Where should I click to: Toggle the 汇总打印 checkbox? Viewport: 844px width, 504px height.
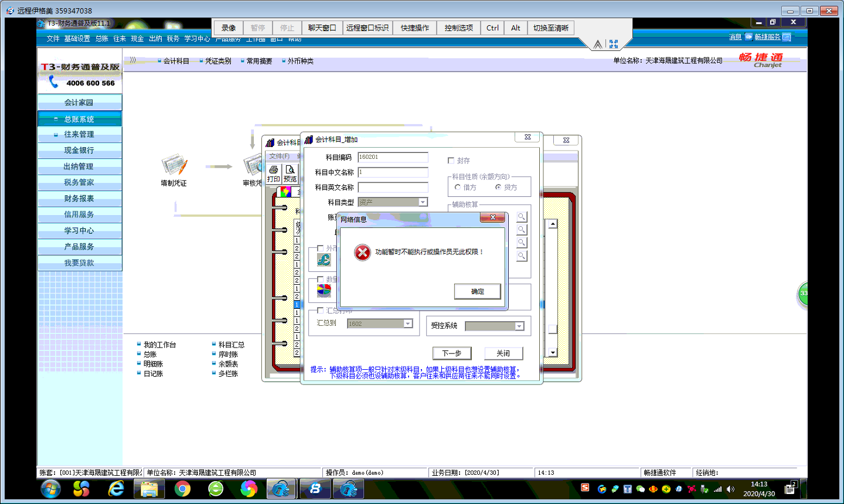(x=320, y=310)
